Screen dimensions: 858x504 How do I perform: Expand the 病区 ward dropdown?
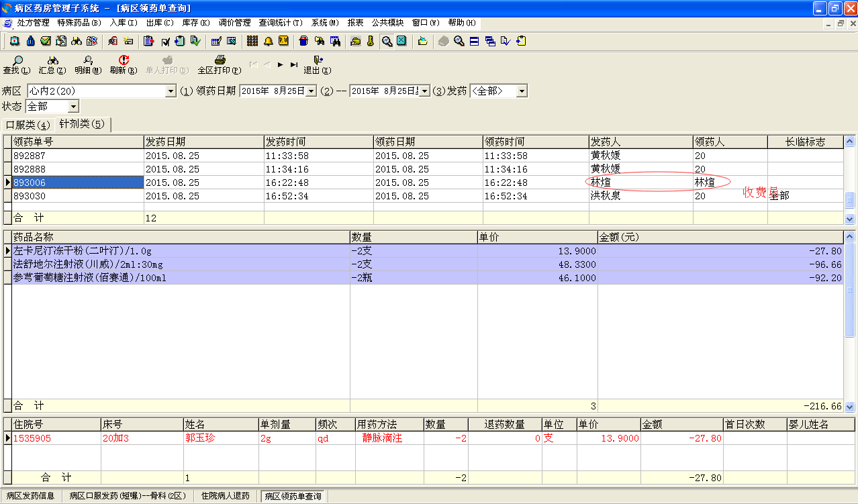coord(171,91)
